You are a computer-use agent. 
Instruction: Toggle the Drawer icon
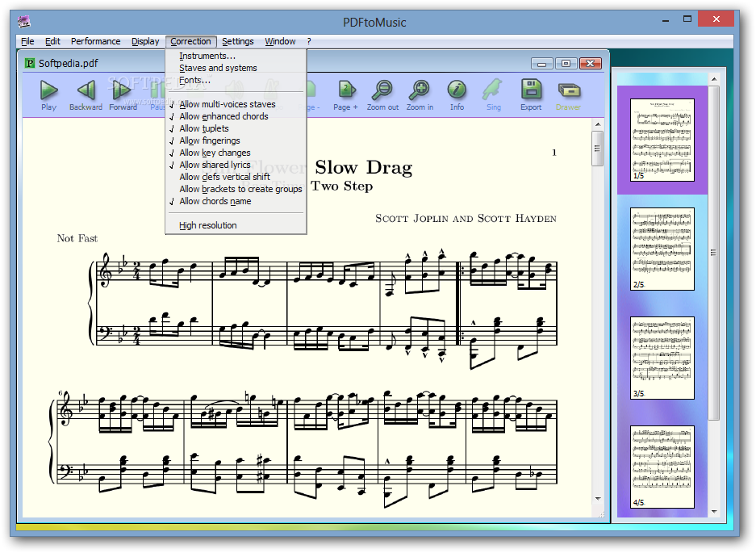[569, 90]
